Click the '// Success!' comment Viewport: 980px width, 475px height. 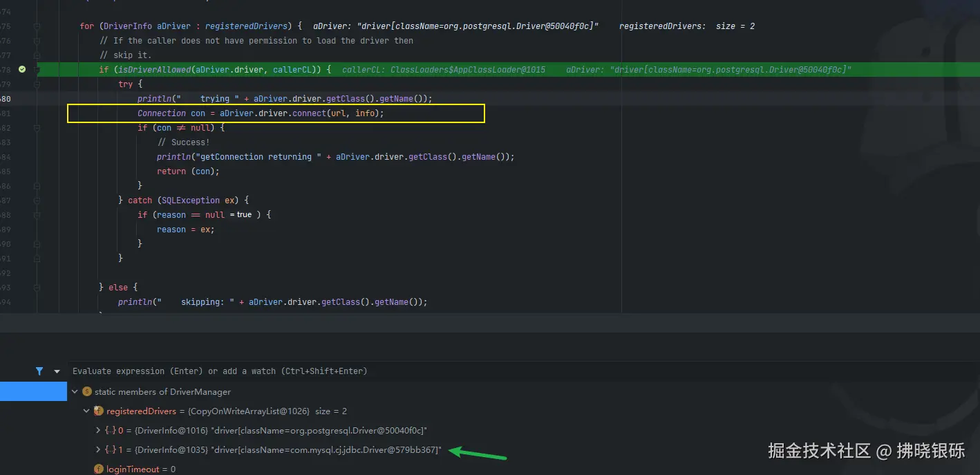pyautogui.click(x=183, y=142)
